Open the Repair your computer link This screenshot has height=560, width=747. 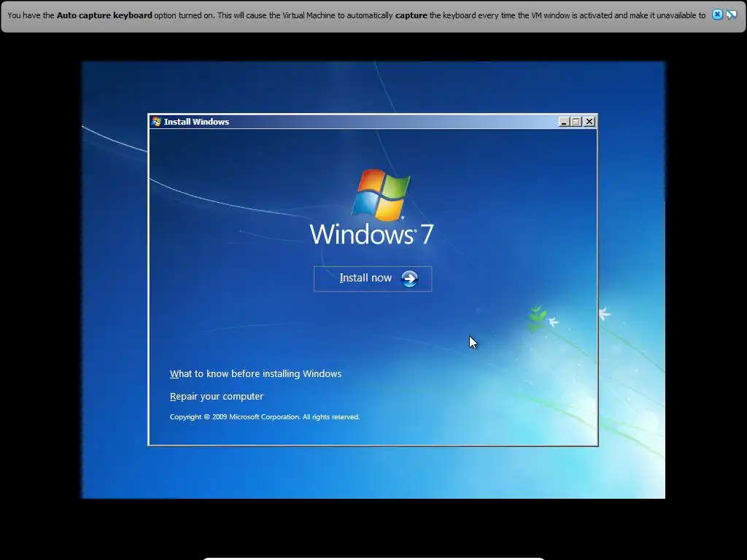click(x=216, y=396)
